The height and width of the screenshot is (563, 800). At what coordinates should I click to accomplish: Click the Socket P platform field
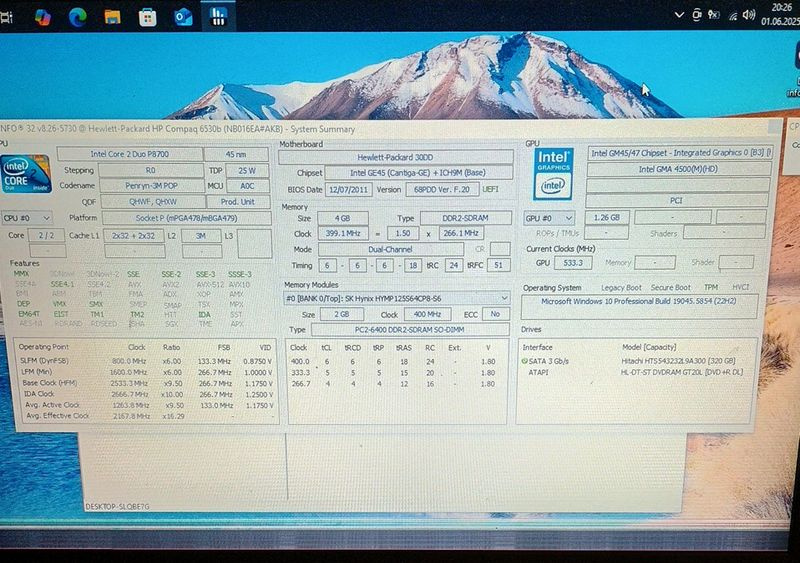click(186, 218)
